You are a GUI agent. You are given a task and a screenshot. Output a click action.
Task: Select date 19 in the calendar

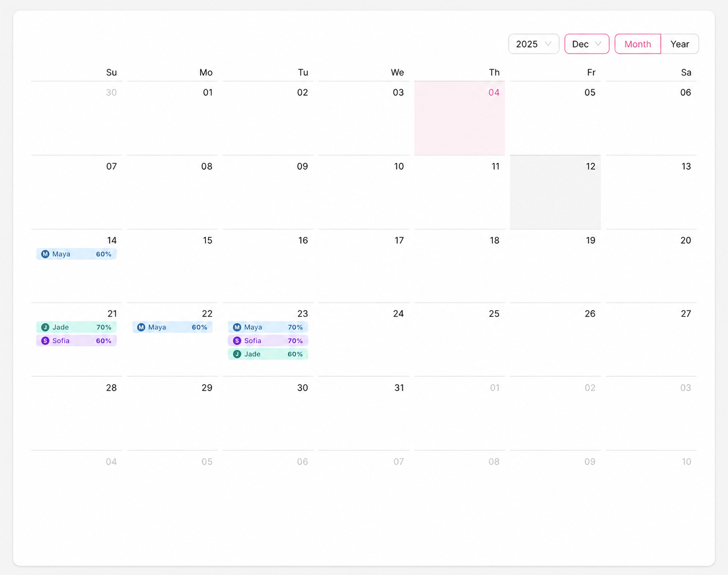coord(555,266)
